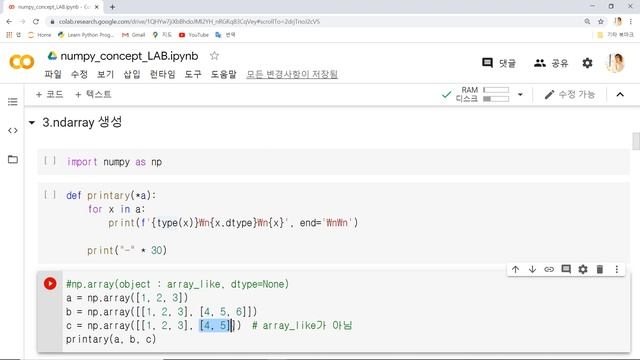Open the browser apps grid shortcut
Viewport: 640px width, 360px height.
coord(9,35)
